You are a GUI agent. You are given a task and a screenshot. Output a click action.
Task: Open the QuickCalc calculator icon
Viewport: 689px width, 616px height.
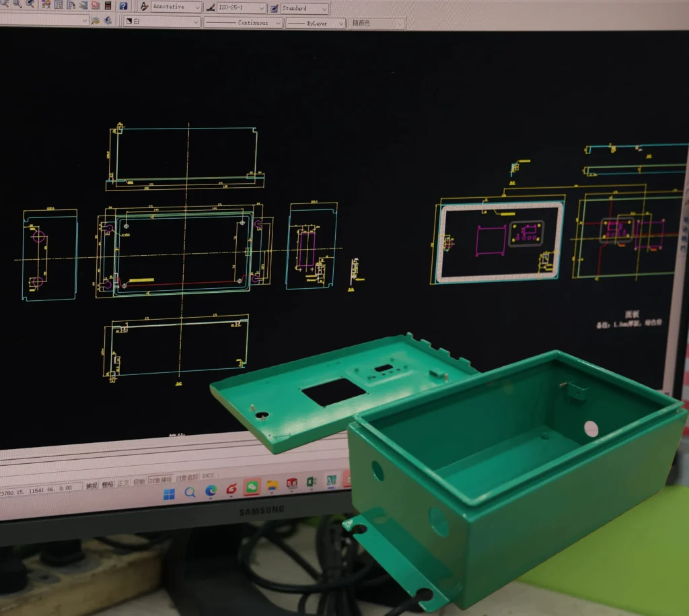pyautogui.click(x=108, y=5)
